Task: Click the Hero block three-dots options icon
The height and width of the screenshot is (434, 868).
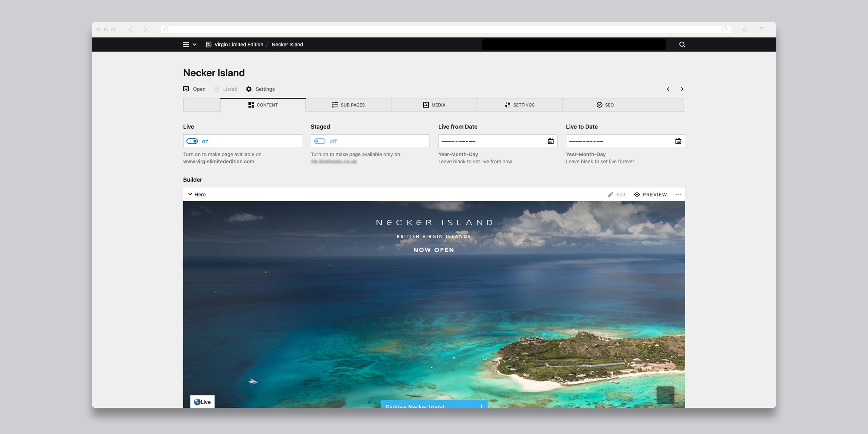Action: [x=678, y=194]
